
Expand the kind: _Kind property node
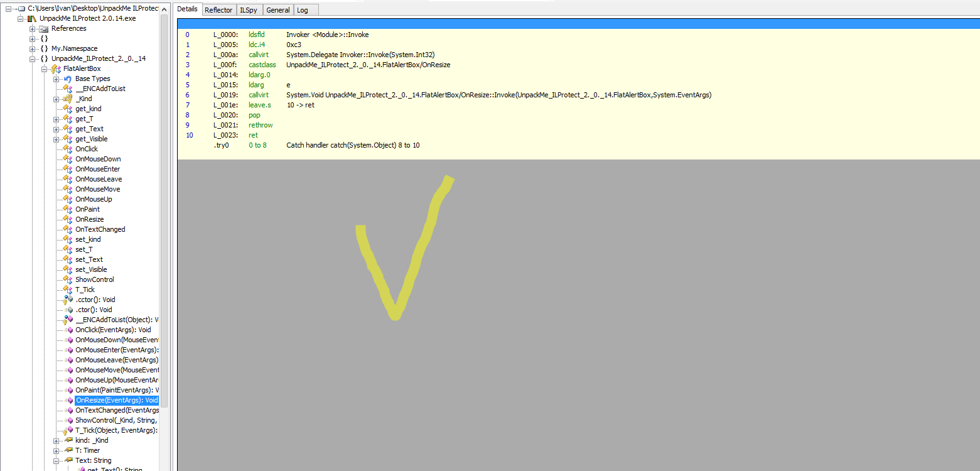pyautogui.click(x=57, y=440)
